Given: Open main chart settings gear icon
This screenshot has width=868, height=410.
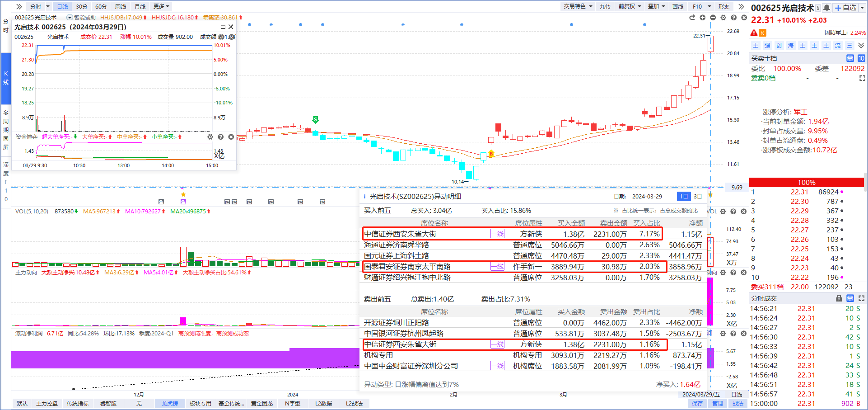Looking at the screenshot, I should 723,18.
